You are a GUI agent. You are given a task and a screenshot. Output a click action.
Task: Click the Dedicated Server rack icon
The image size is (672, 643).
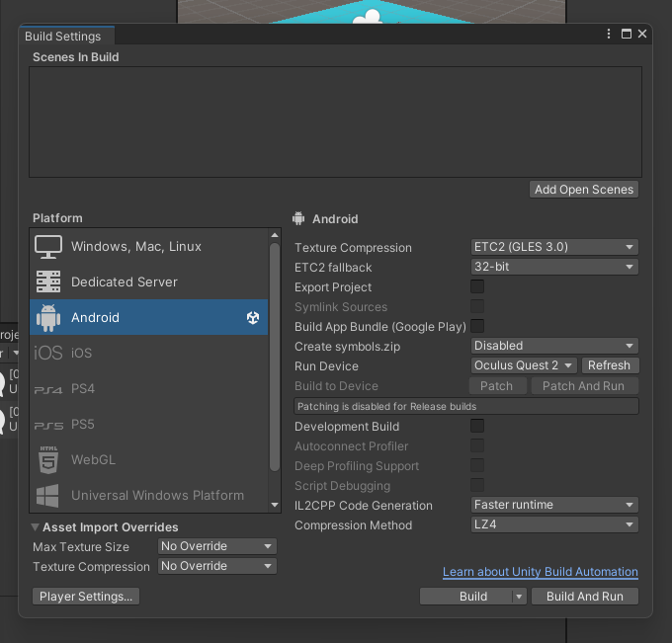coord(48,281)
